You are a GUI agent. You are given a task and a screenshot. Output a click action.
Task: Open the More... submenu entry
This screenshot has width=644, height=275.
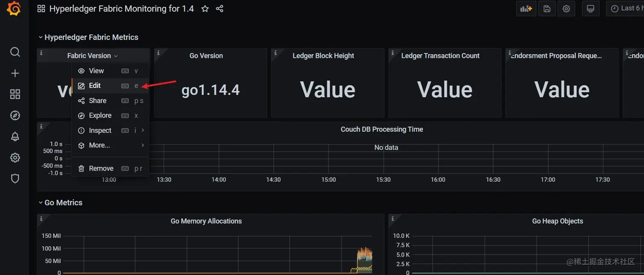coord(110,145)
